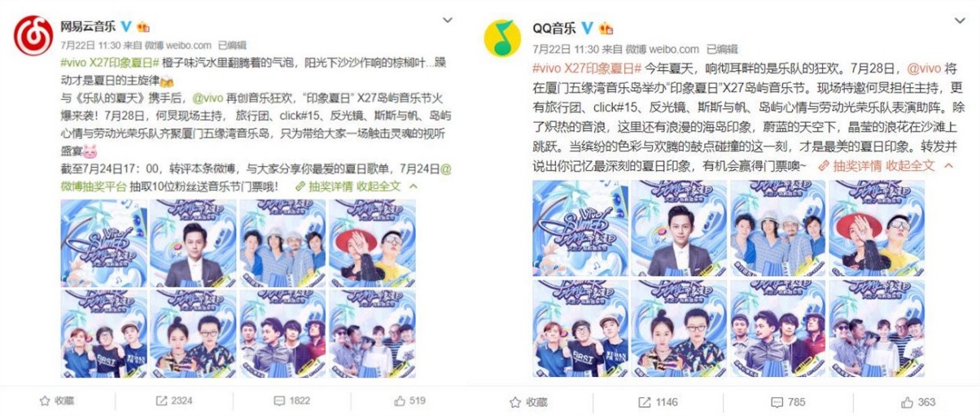The image size is (980, 416).
Task: Open comments showing 785 on QQ音乐 post
Action: pyautogui.click(x=788, y=402)
